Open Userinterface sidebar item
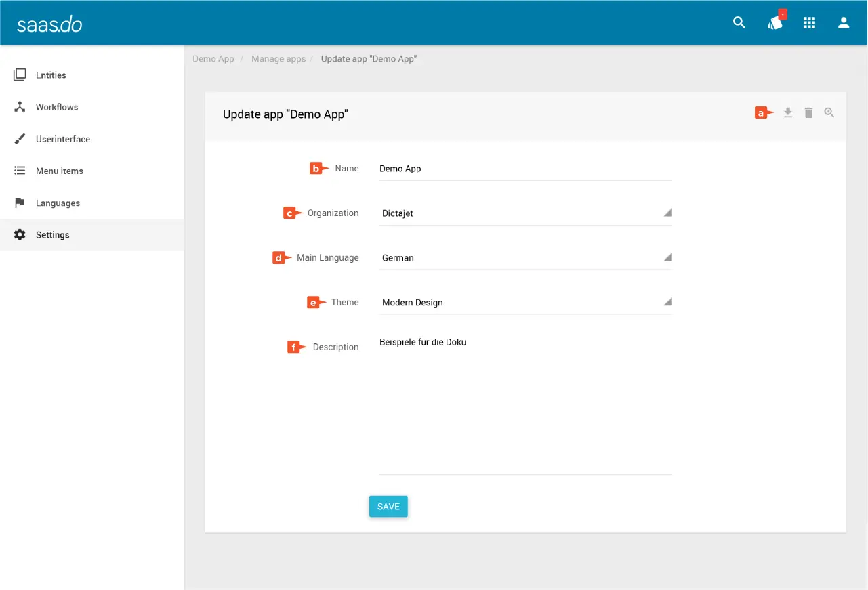868x590 pixels. point(62,139)
